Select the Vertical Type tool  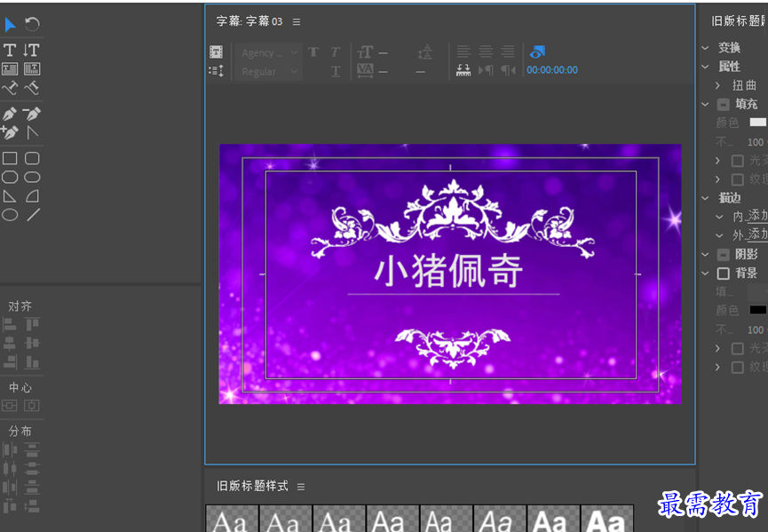click(x=32, y=50)
